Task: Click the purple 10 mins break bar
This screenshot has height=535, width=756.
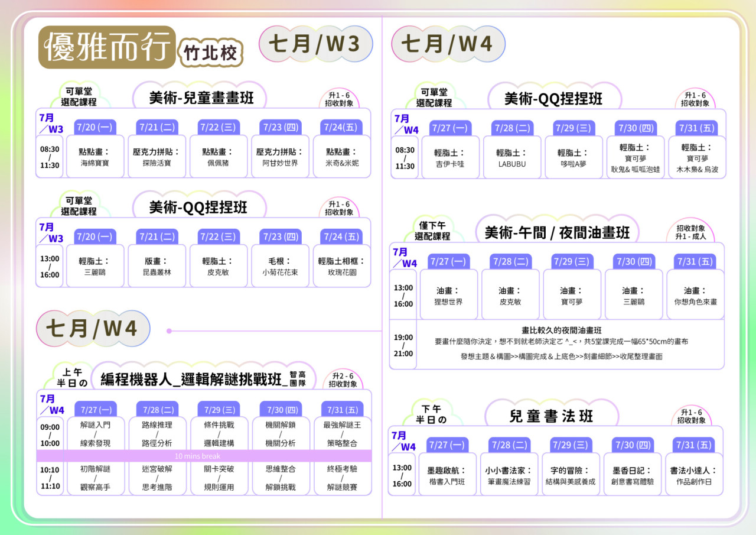Action: [x=204, y=456]
